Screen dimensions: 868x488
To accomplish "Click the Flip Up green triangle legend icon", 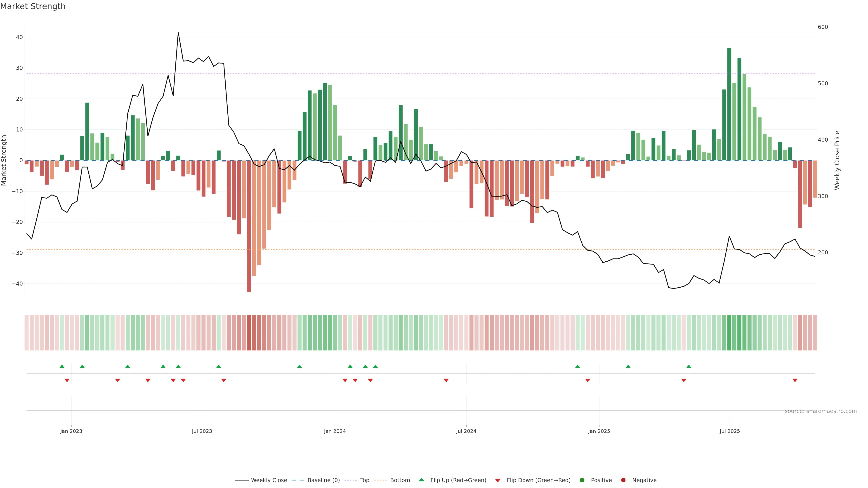I will click(x=421, y=480).
